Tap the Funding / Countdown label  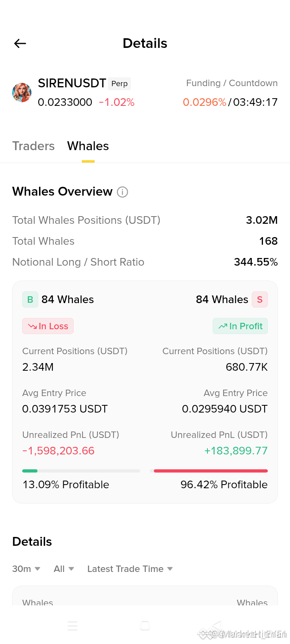pos(232,83)
